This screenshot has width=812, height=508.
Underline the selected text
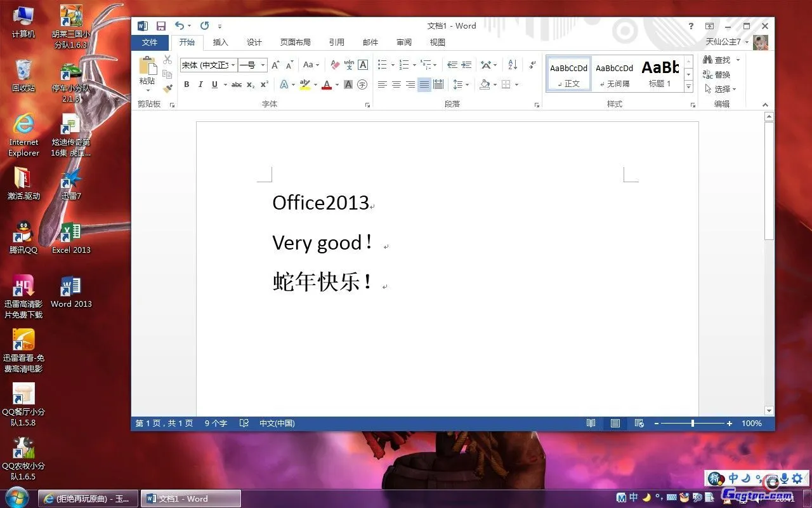pyautogui.click(x=214, y=84)
